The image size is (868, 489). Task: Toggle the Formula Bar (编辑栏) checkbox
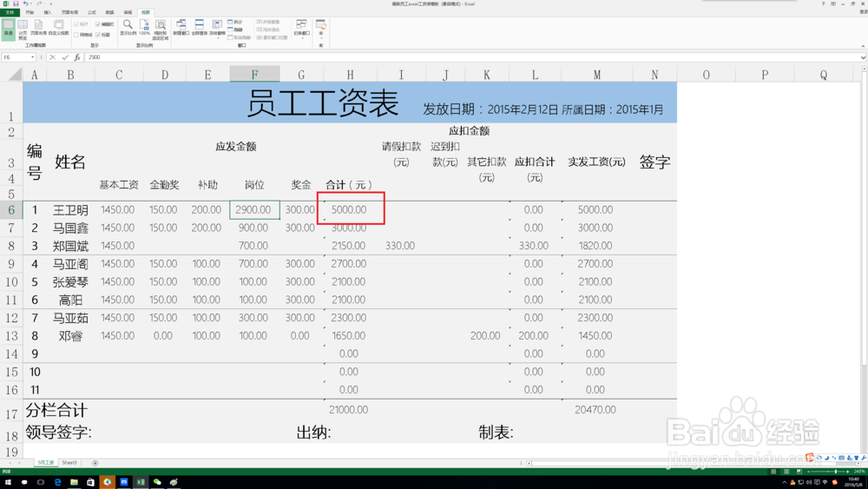tap(105, 24)
